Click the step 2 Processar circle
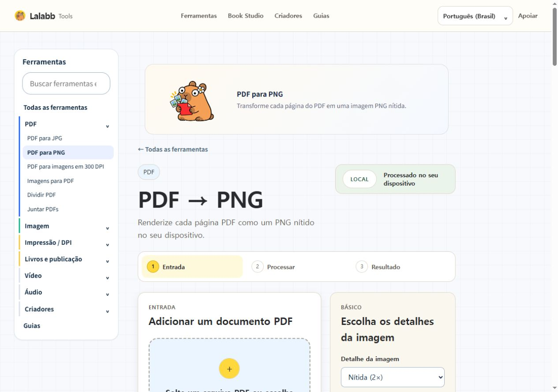 point(258,267)
